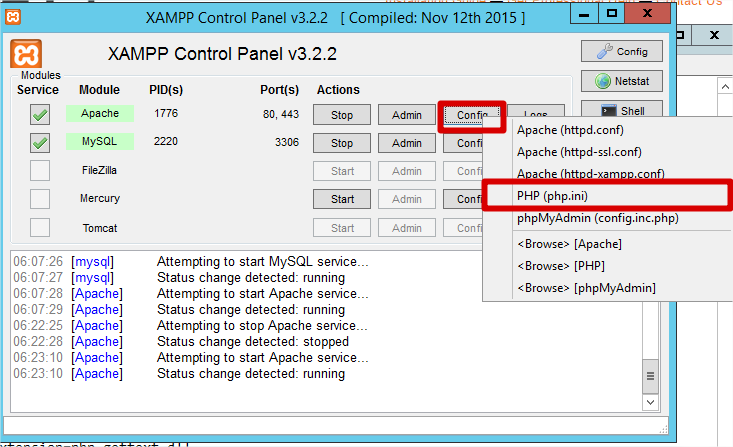Check the Mercury service box
Screen dimensions: 733x447
tap(39, 199)
